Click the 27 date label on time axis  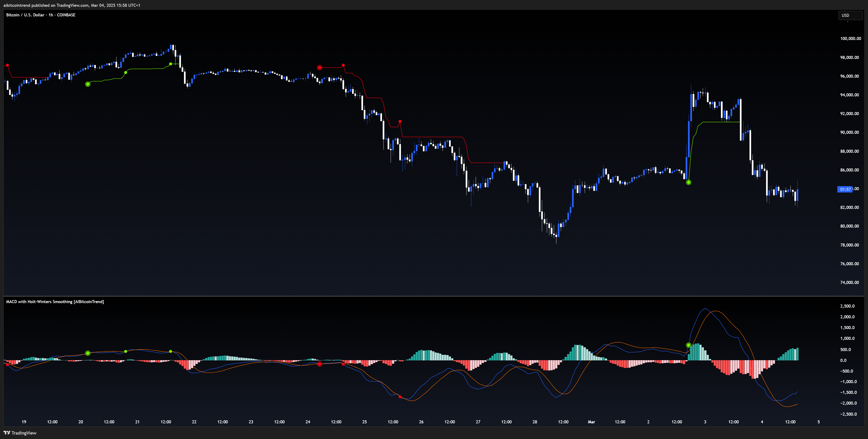tap(478, 422)
